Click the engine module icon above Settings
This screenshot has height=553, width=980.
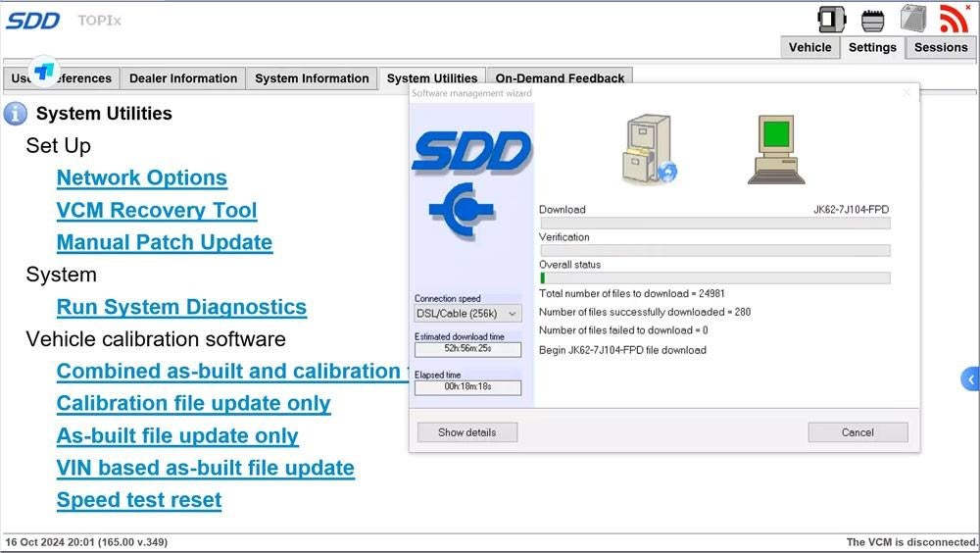coord(872,20)
